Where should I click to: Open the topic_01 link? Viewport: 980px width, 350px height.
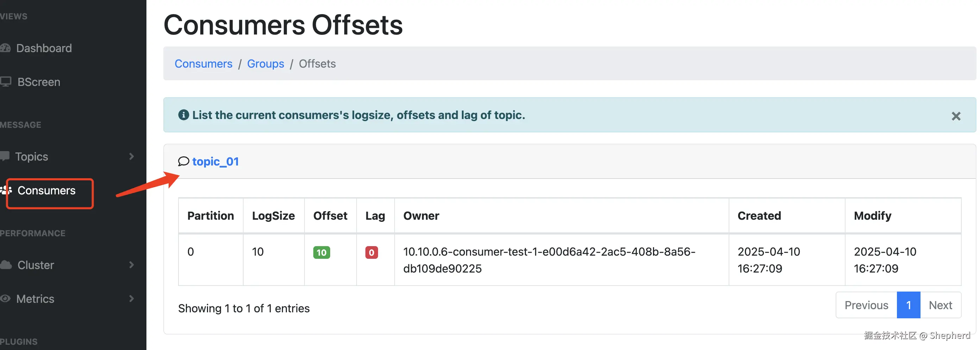click(215, 161)
